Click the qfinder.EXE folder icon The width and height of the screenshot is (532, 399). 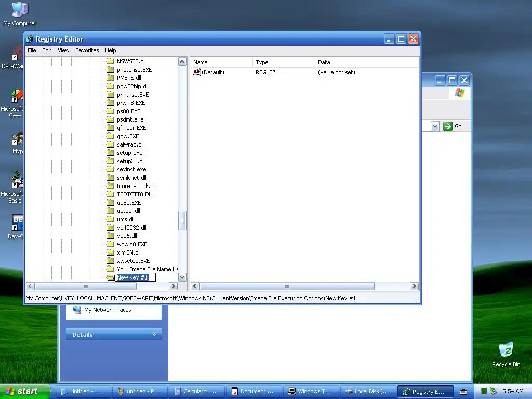click(x=110, y=128)
